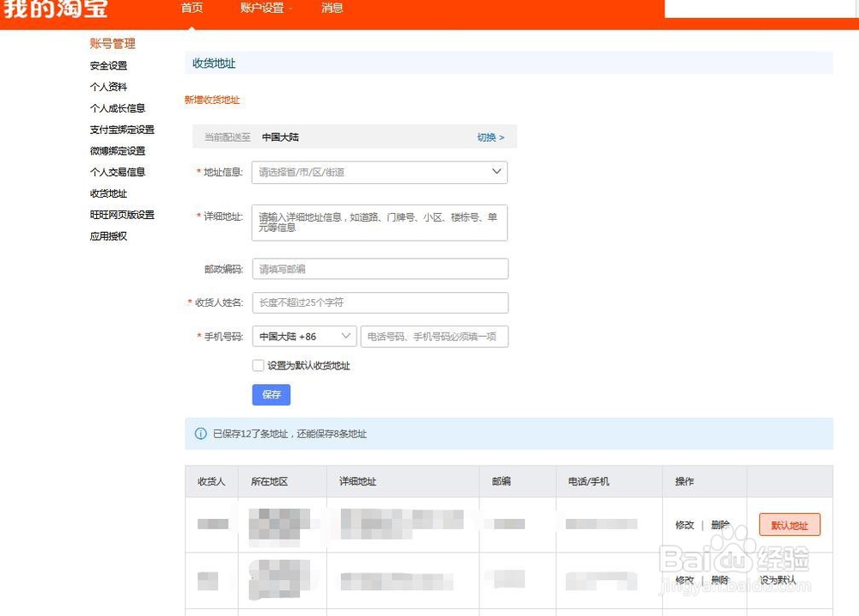Viewport: 859px width, 616px height.
Task: Click the 收货人姓名 input field
Action: (x=380, y=302)
